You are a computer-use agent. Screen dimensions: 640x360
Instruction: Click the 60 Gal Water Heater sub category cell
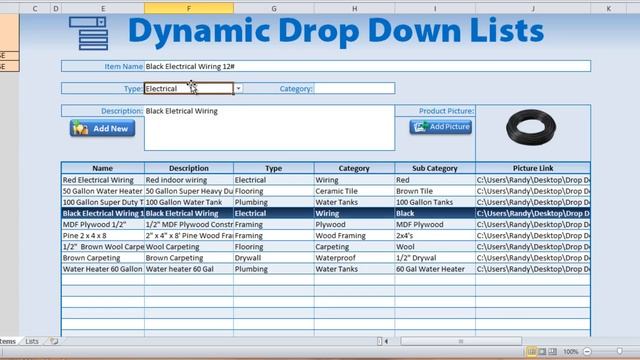point(435,269)
